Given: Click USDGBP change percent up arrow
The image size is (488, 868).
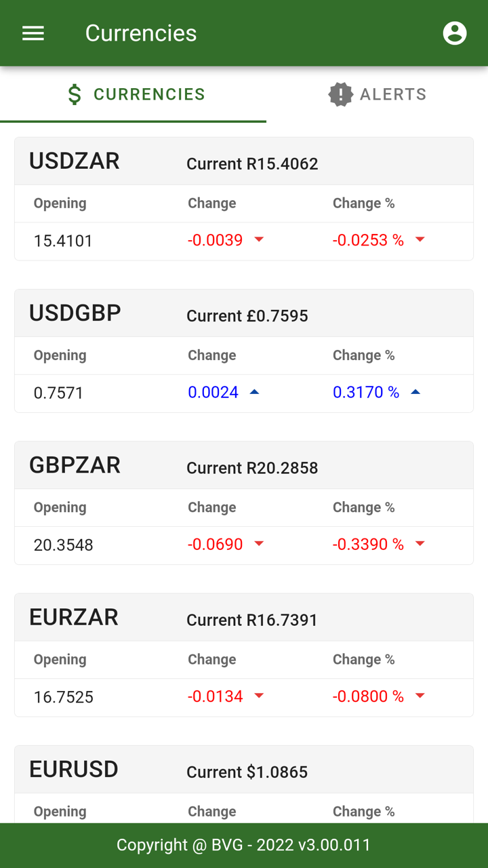Looking at the screenshot, I should tap(416, 392).
